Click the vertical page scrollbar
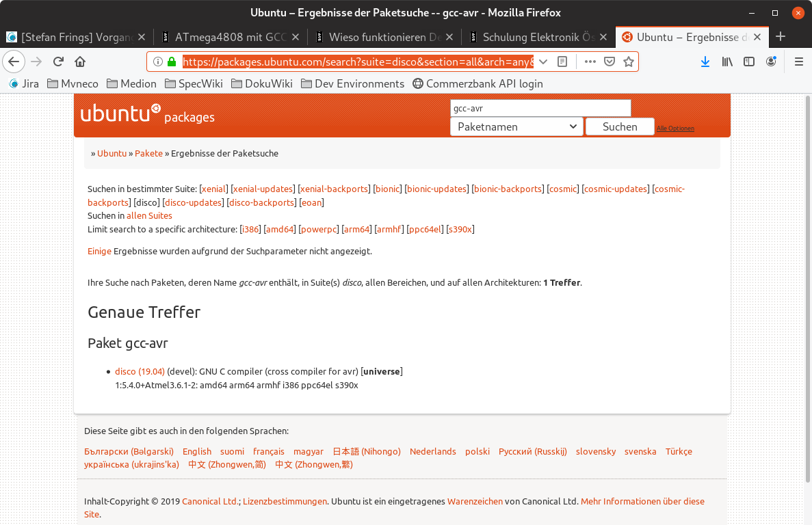The width and height of the screenshot is (812, 525). 807,290
